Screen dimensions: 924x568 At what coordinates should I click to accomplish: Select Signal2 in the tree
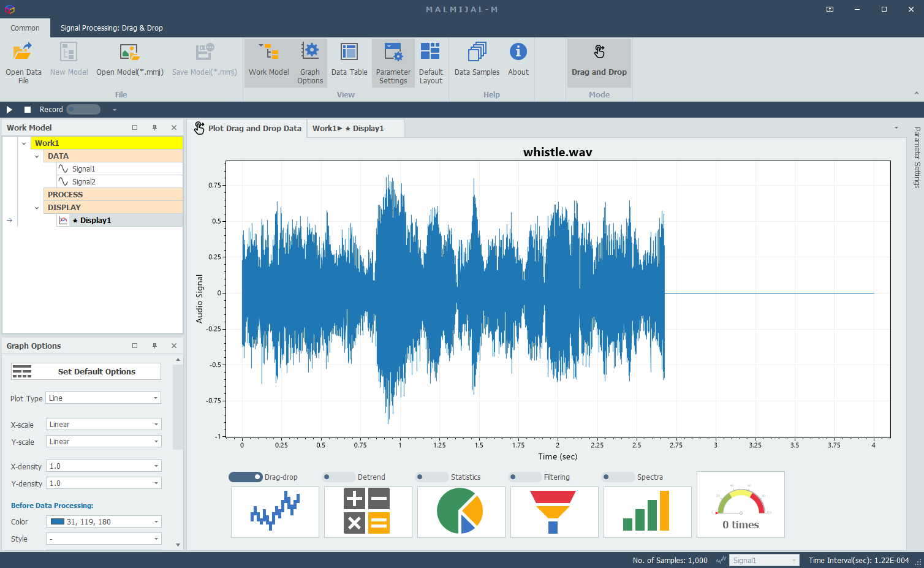pyautogui.click(x=119, y=181)
